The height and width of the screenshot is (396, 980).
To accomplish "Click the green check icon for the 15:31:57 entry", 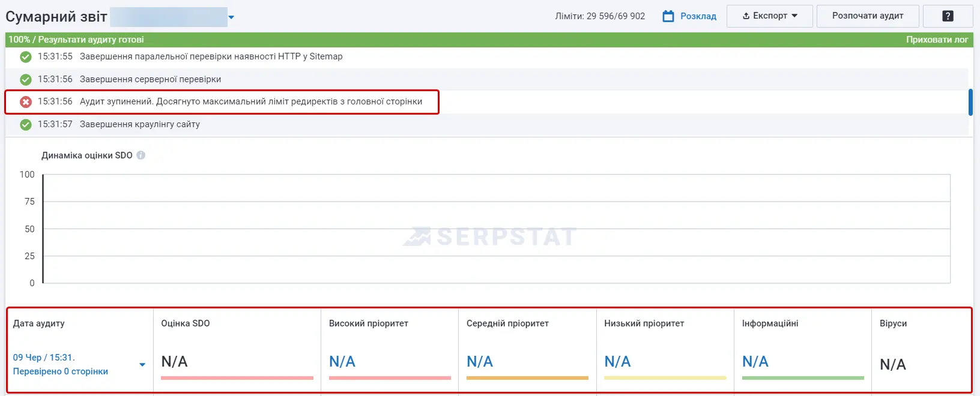I will (26, 125).
